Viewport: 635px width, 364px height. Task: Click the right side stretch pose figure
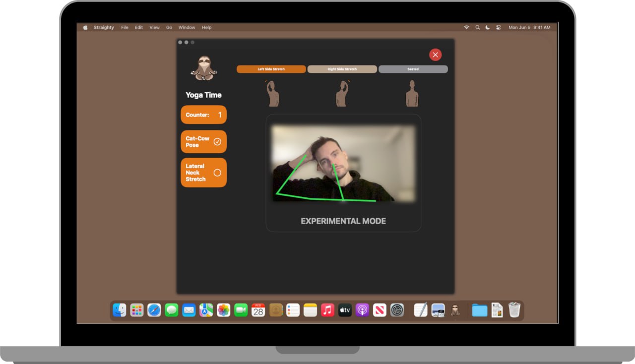tap(342, 93)
